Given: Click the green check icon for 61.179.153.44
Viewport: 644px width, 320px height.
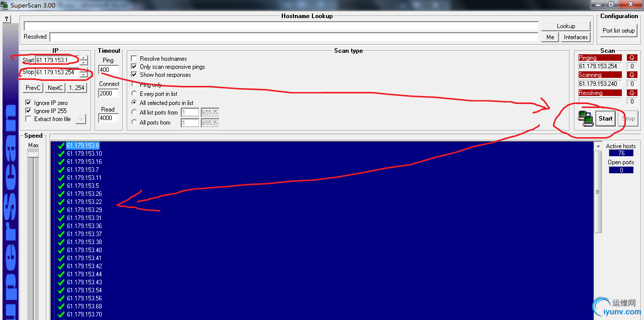Looking at the screenshot, I should (61, 274).
